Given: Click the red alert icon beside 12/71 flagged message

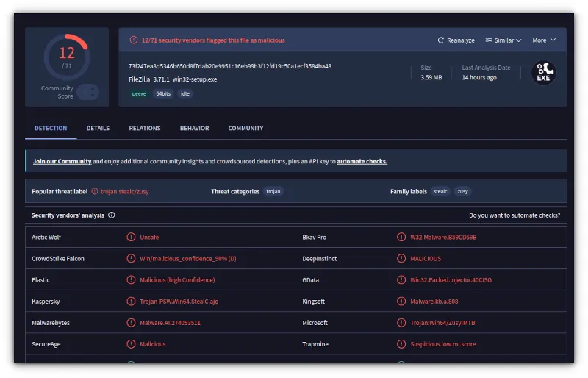Looking at the screenshot, I should point(134,40).
